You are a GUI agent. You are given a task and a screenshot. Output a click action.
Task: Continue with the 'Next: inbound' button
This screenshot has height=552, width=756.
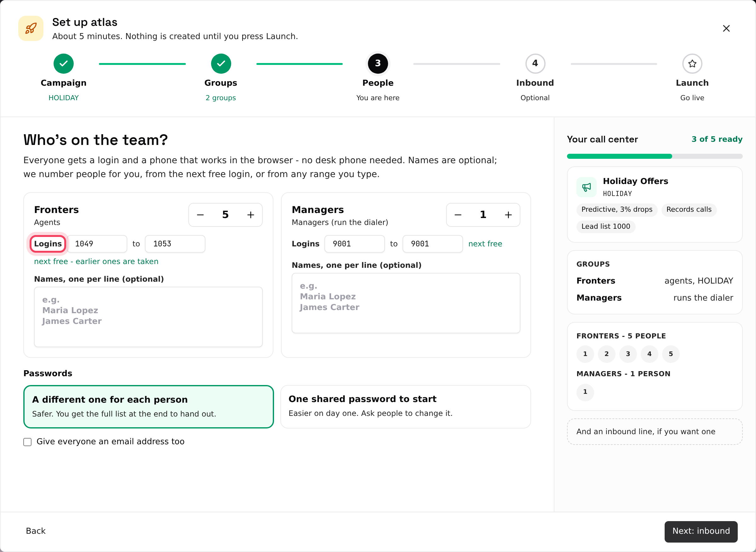[701, 531]
